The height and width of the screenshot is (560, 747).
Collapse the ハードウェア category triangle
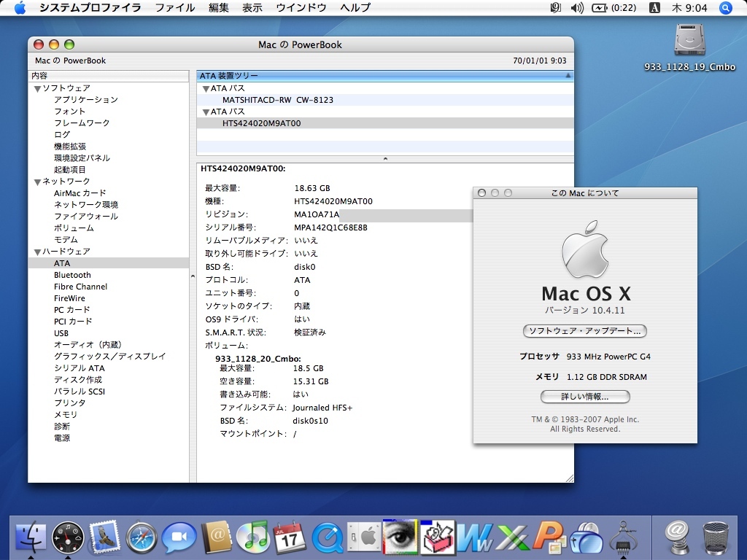pyautogui.click(x=37, y=252)
